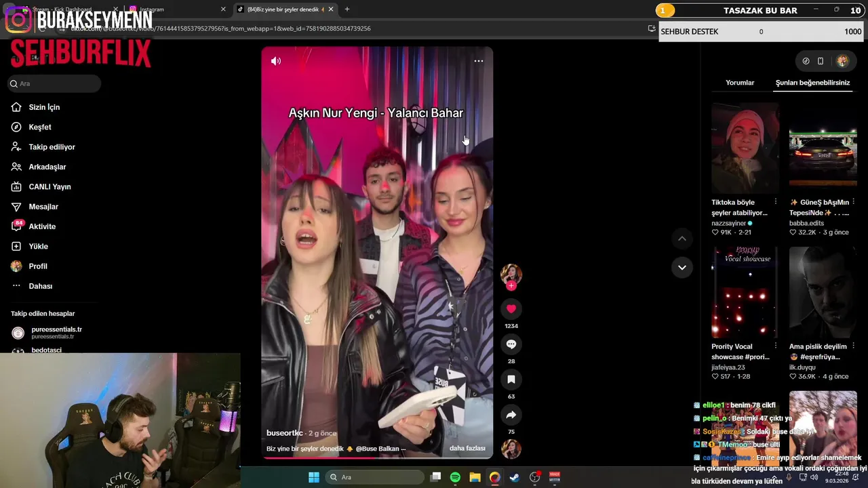The height and width of the screenshot is (488, 868).
Task: Open Voicemeeter from the taskbar
Action: pos(554,477)
